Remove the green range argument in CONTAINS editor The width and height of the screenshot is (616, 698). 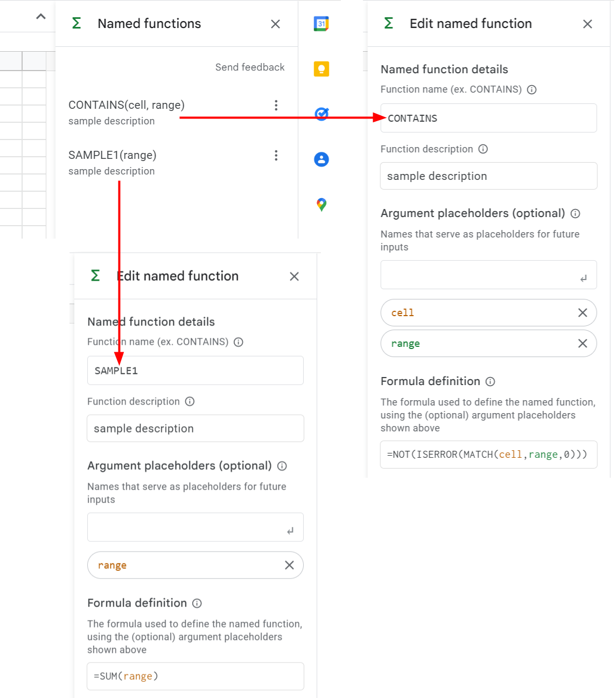[x=582, y=344]
